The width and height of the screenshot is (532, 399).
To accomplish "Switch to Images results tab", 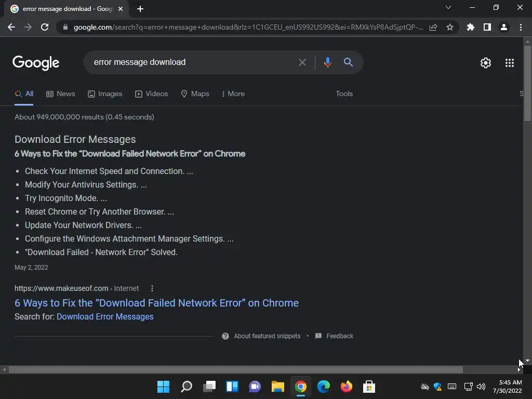I will tap(105, 94).
